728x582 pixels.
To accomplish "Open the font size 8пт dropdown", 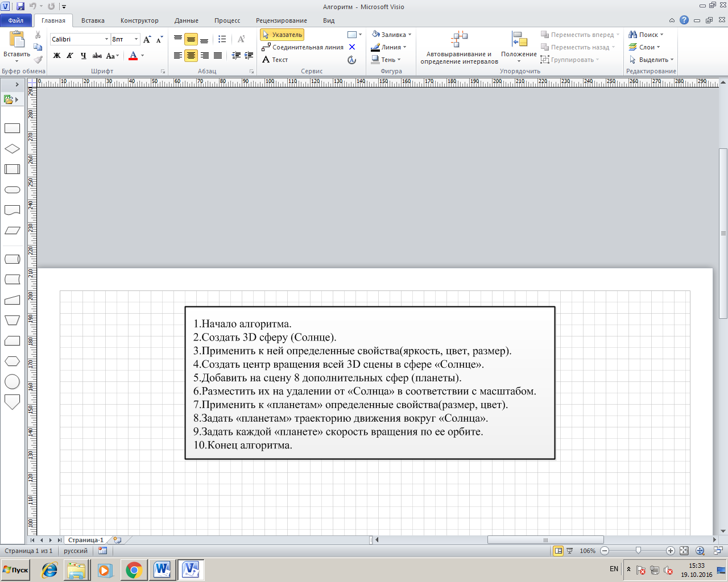I will (136, 39).
